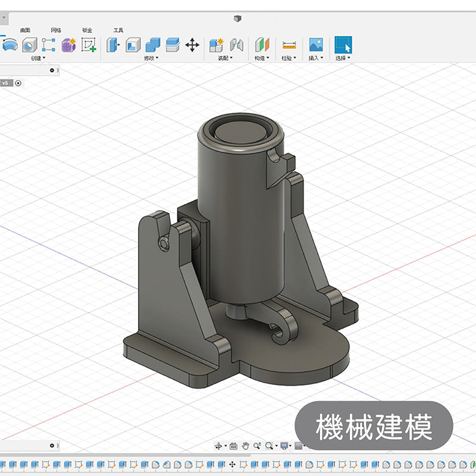Expand the 创建 dropdown menu

[38, 58]
